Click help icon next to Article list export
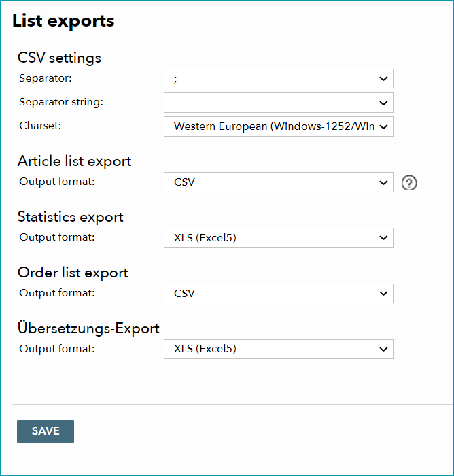The width and height of the screenshot is (454, 476). 408,183
